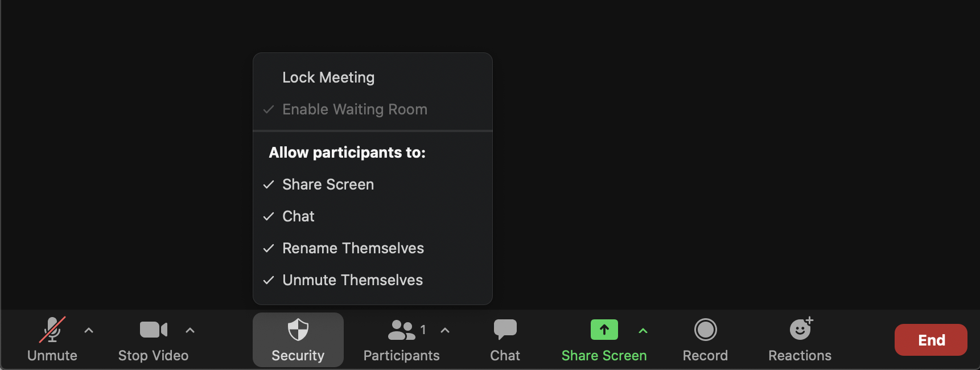The image size is (980, 370).
Task: Start recording with the Record icon
Action: [x=705, y=330]
